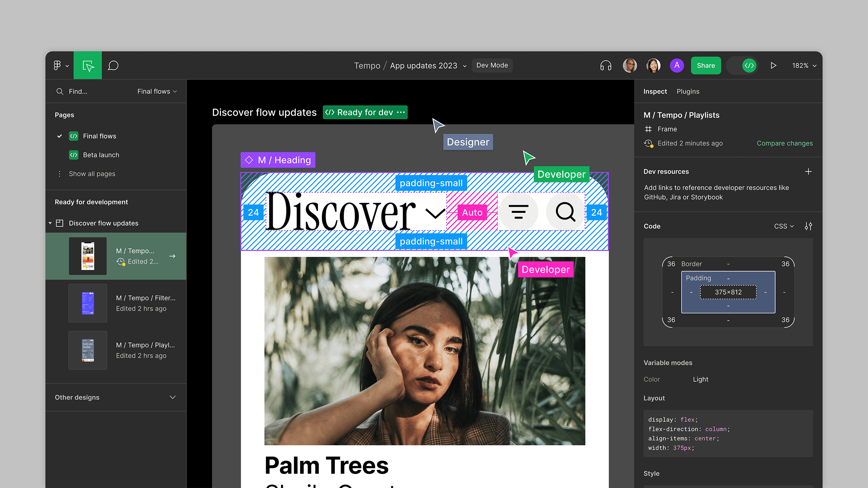This screenshot has width=868, height=488.
Task: Open M / Tempo / Filter frame thumbnail
Action: [87, 303]
